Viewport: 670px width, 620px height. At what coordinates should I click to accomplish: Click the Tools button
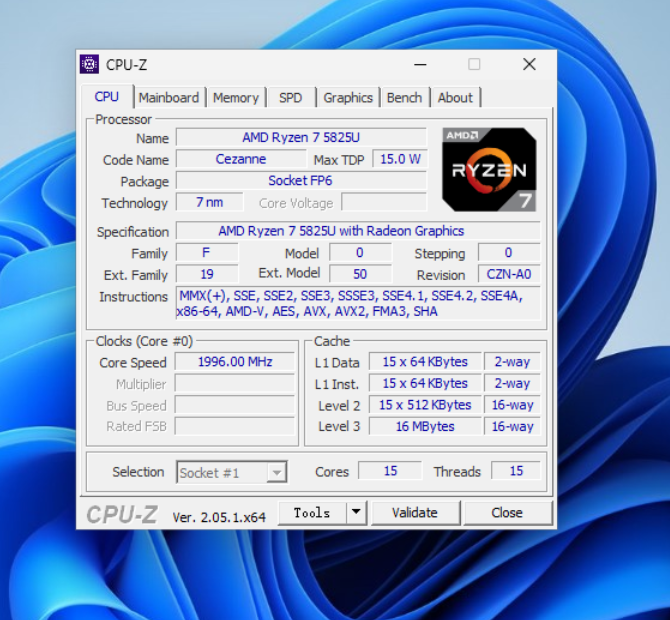pos(312,512)
